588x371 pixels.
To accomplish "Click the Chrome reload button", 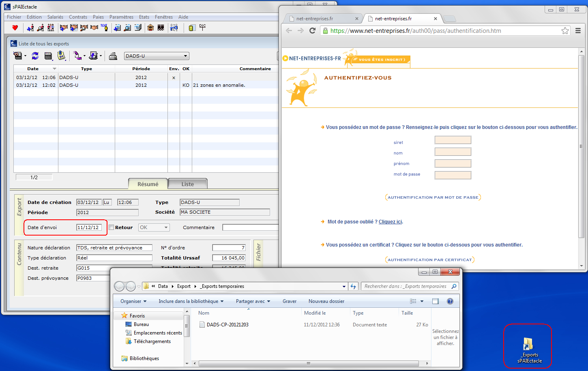I will [312, 30].
